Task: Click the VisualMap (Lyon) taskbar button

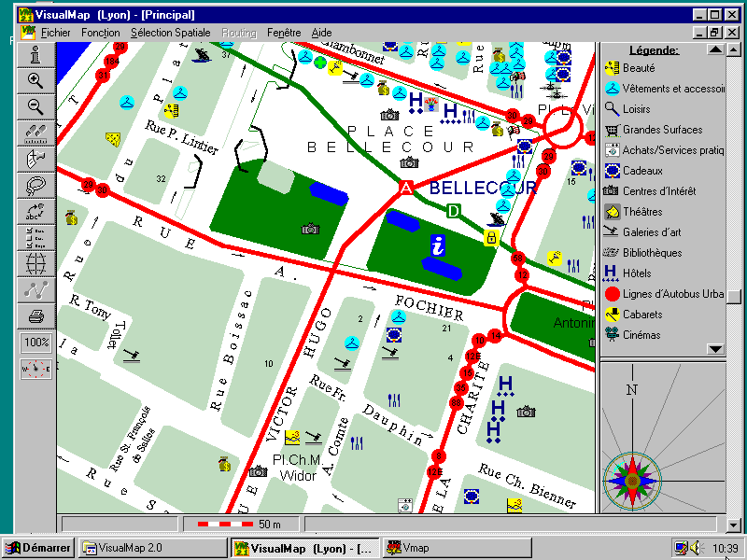Action: [x=305, y=548]
